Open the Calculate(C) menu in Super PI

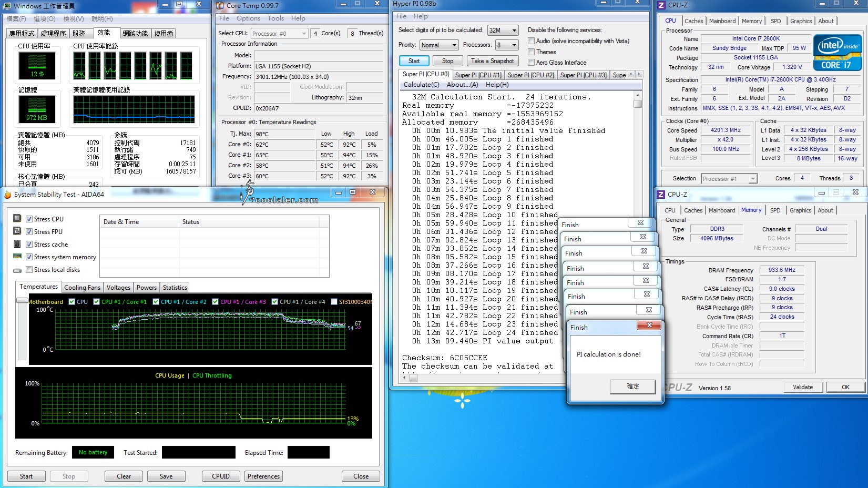coord(421,85)
